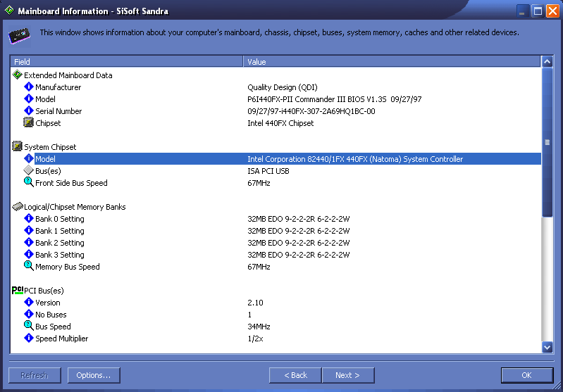Confirm with the OK button

click(526, 375)
